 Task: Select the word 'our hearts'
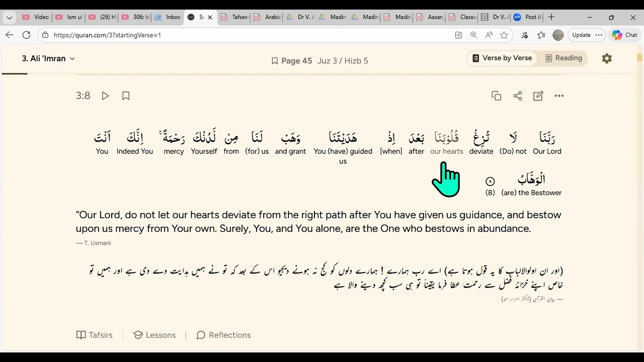point(447,142)
